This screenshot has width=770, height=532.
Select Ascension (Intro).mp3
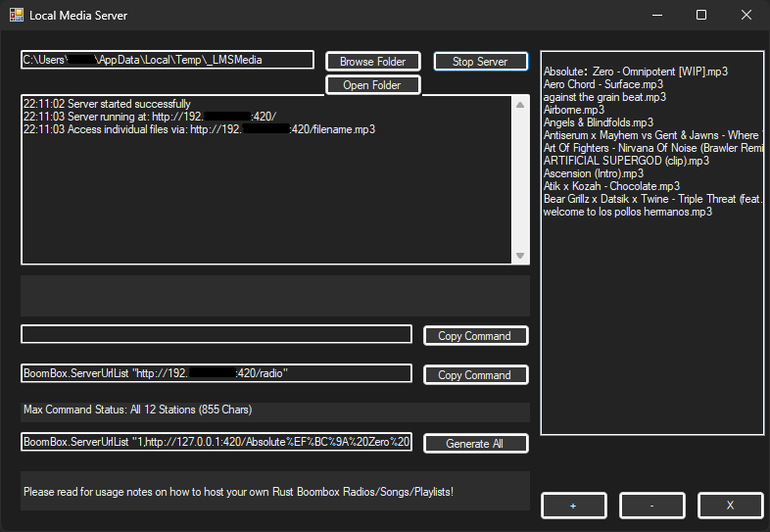pos(594,173)
